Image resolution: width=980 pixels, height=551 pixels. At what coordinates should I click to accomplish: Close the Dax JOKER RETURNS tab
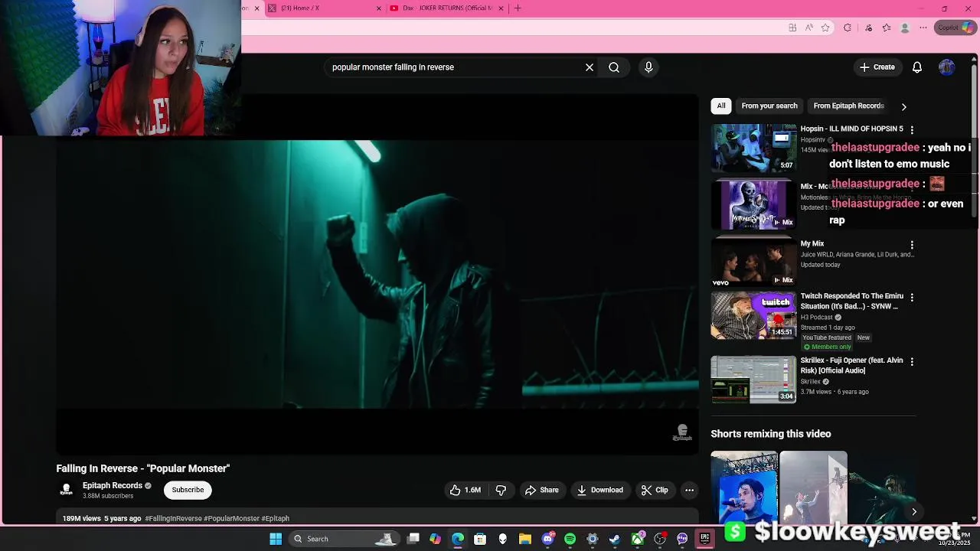click(501, 8)
